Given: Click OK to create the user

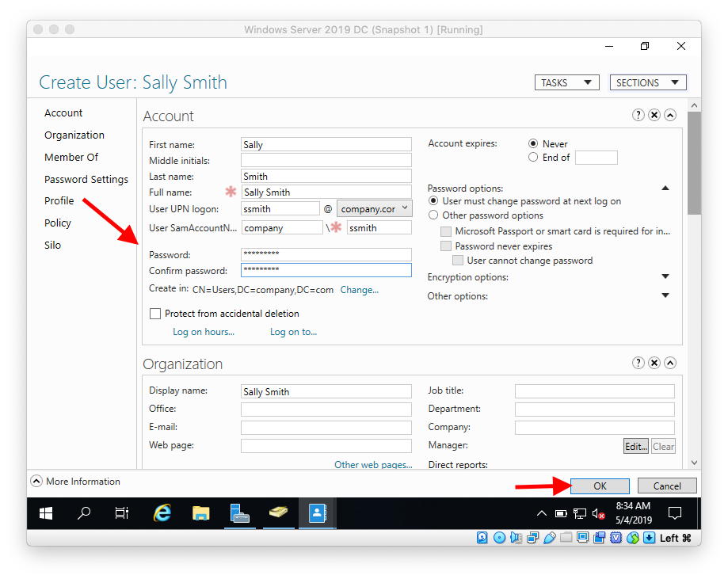Looking at the screenshot, I should [600, 486].
